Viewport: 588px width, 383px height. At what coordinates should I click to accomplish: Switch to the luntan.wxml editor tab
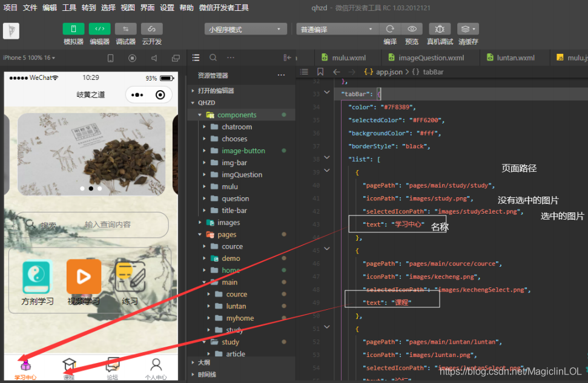pyautogui.click(x=515, y=58)
